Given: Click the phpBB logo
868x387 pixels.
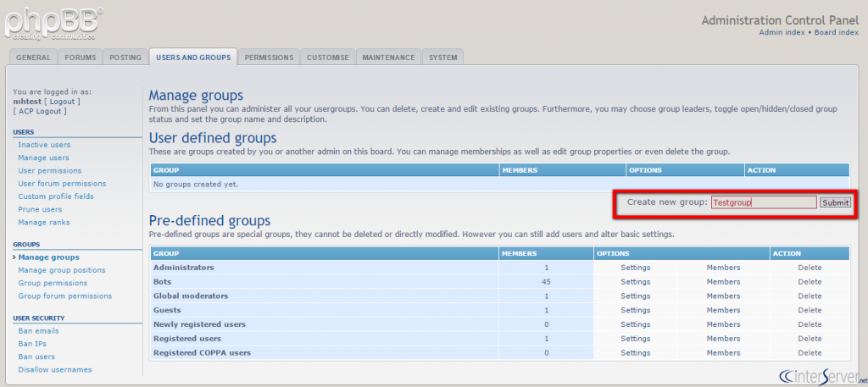Looking at the screenshot, I should [x=53, y=23].
